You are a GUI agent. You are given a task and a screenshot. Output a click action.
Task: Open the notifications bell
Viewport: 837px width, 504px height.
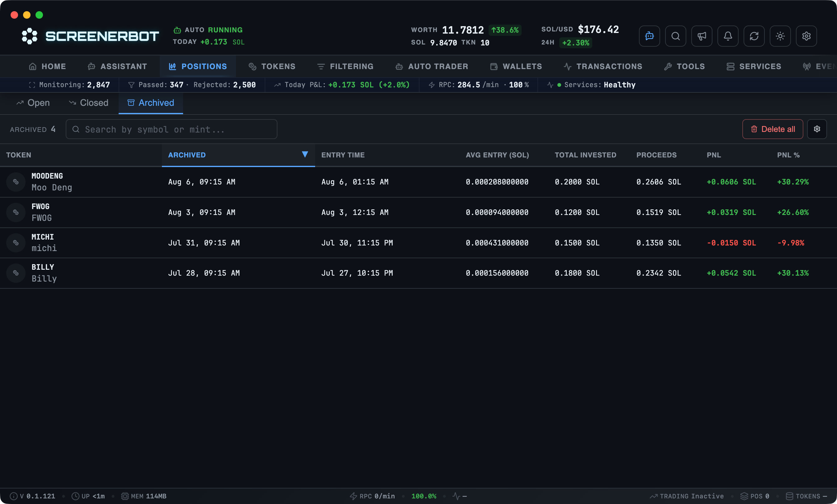(x=728, y=36)
